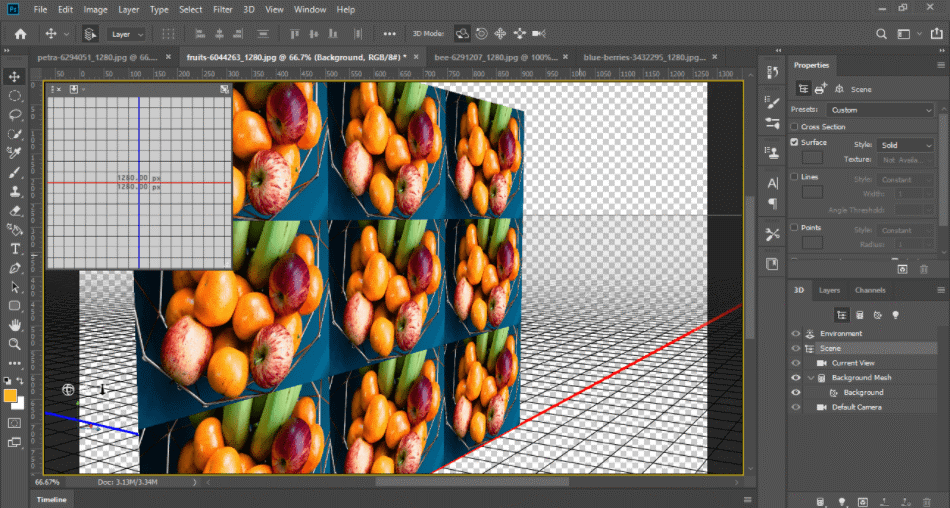Open the Search icon in options bar

882,34
